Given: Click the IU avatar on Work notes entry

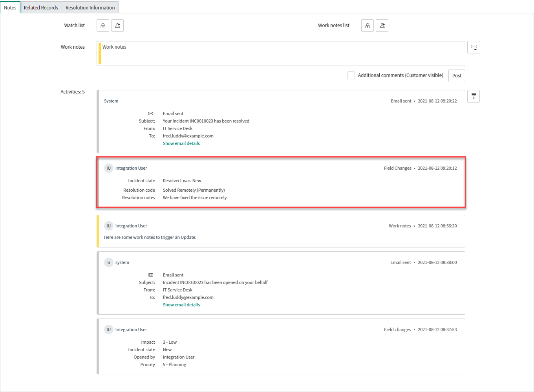Looking at the screenshot, I should pyautogui.click(x=109, y=226).
